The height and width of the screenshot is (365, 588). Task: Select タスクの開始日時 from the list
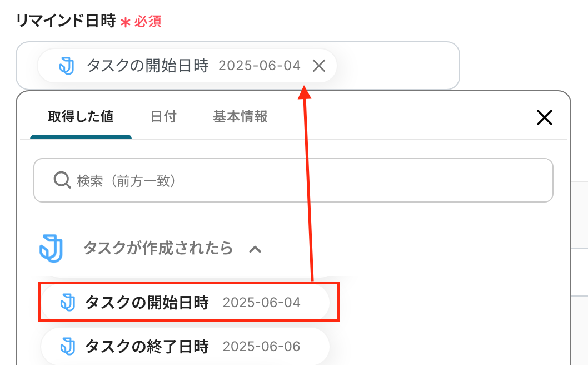click(x=147, y=303)
